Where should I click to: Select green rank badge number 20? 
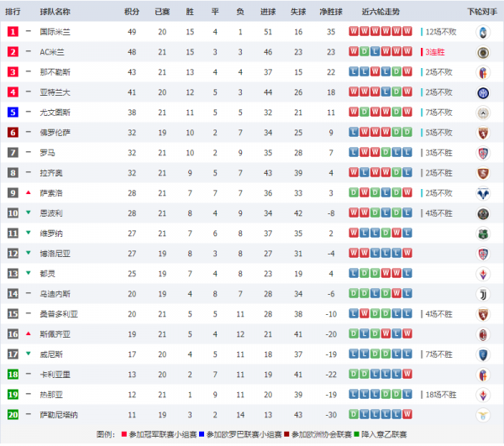[13, 415]
